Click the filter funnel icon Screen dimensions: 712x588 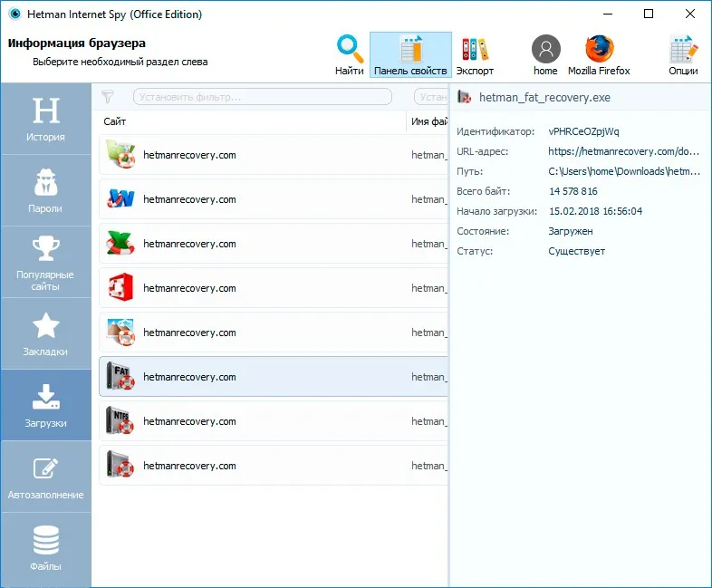click(108, 97)
